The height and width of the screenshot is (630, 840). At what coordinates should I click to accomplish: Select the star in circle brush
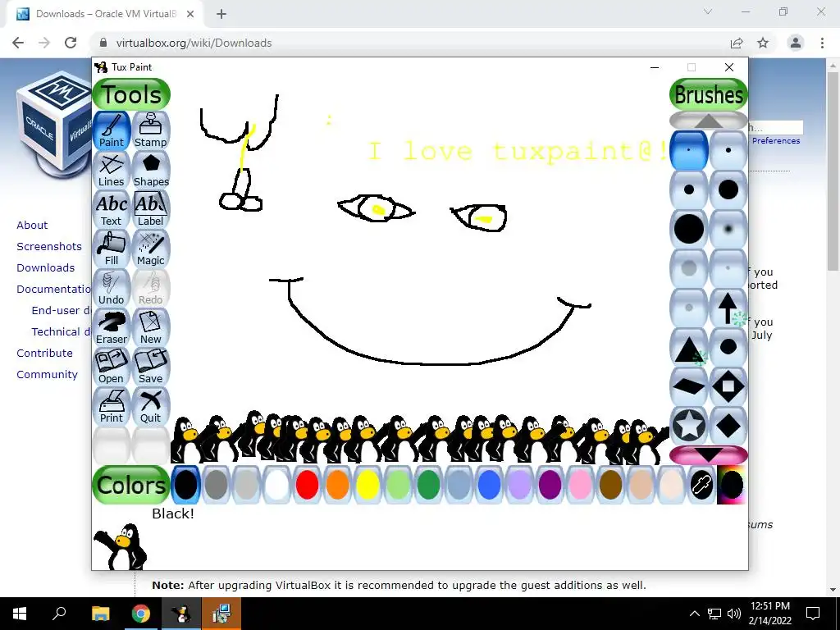point(689,426)
